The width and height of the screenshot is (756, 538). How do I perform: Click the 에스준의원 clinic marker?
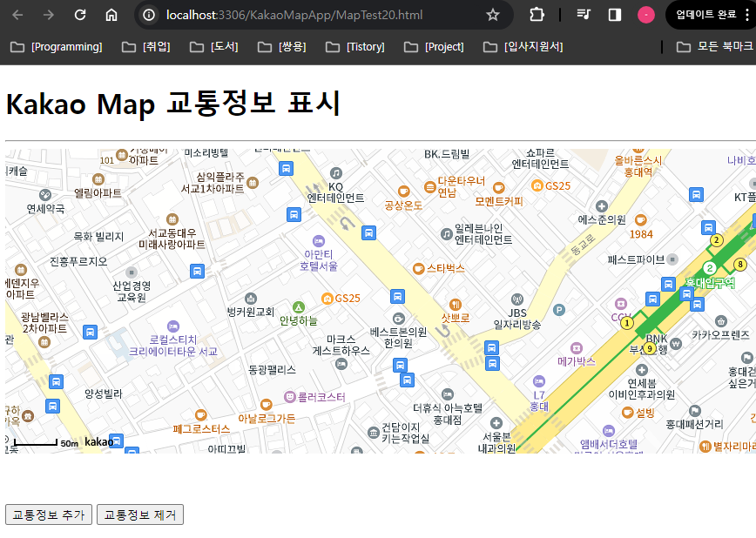(x=601, y=206)
